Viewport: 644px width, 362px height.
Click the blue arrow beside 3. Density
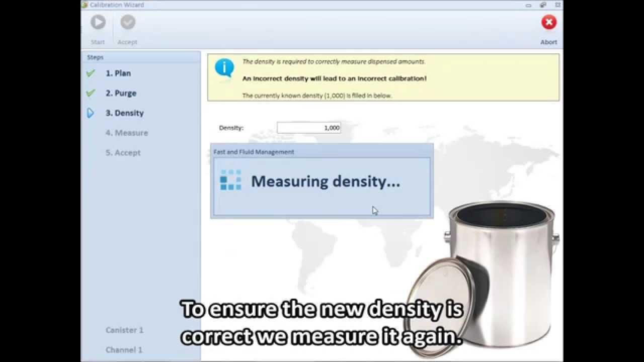[x=91, y=113]
